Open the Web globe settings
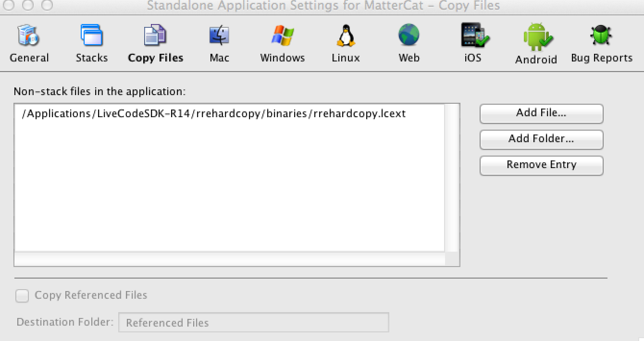The height and width of the screenshot is (341, 644). pyautogui.click(x=409, y=44)
